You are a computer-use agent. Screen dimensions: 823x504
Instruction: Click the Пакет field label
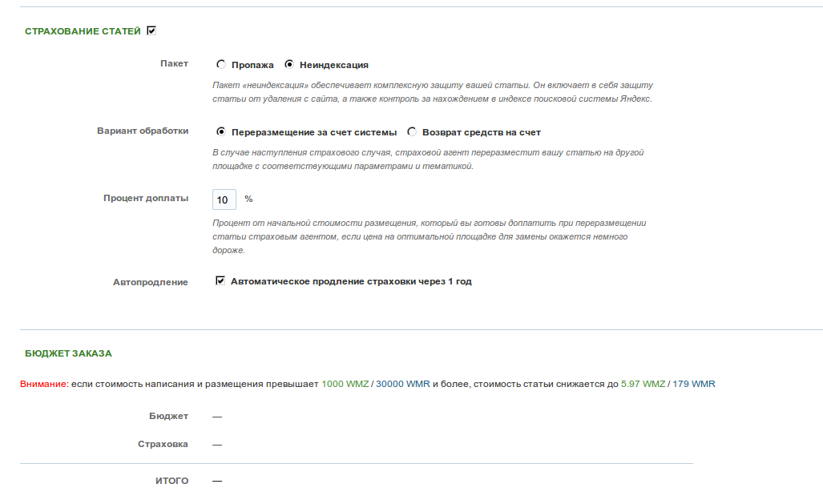coord(174,63)
